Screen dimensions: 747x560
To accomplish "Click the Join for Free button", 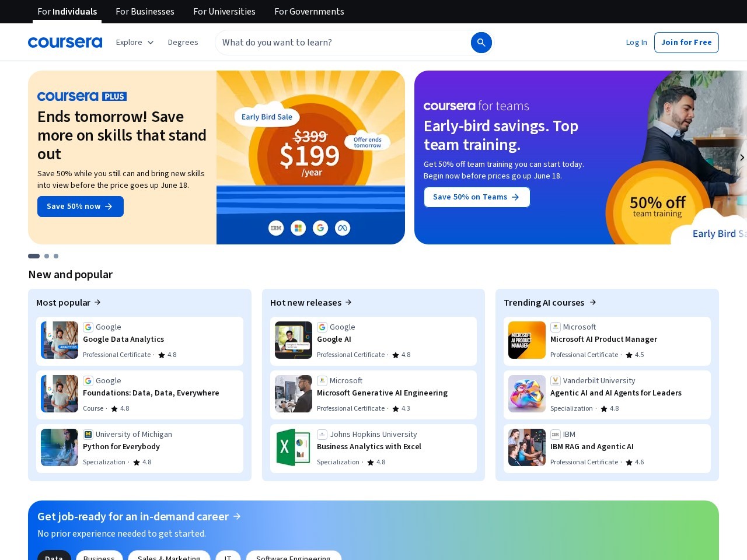I will tap(686, 43).
